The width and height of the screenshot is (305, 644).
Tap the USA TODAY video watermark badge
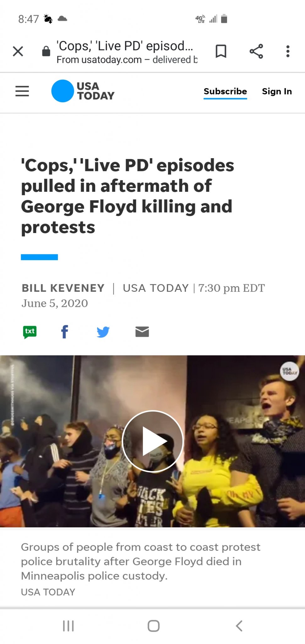click(289, 371)
